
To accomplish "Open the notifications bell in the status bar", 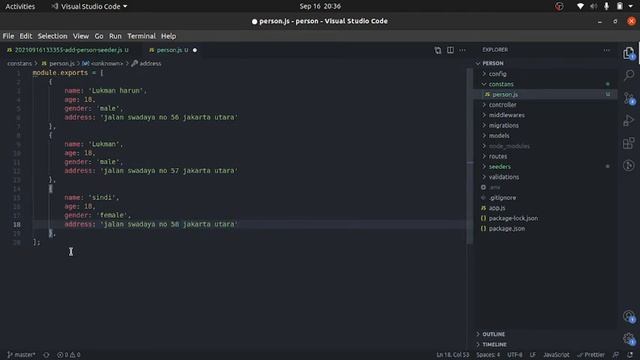I will click(630, 355).
